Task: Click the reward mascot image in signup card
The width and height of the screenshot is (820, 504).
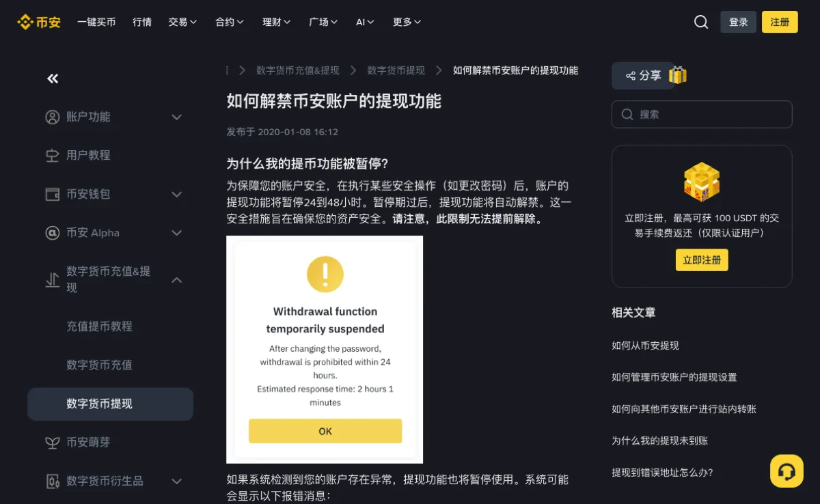Action: coord(702,182)
